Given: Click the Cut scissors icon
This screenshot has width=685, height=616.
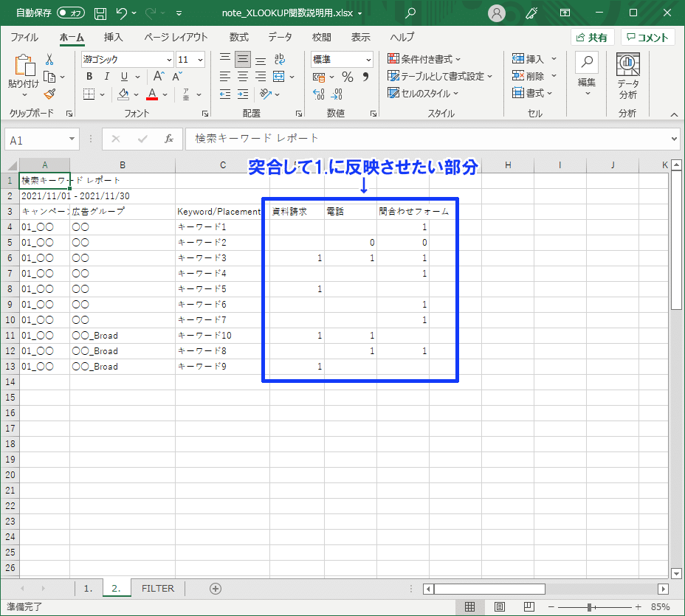Looking at the screenshot, I should [x=49, y=60].
